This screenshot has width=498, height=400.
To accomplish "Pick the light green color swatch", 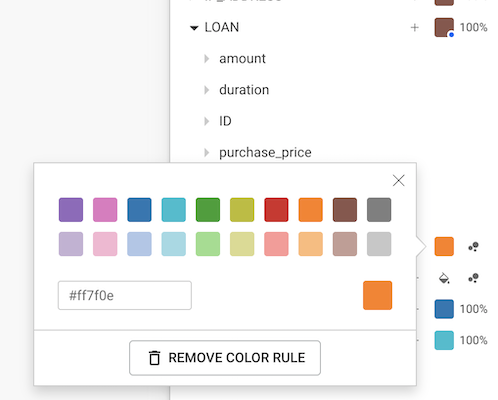I will (208, 244).
